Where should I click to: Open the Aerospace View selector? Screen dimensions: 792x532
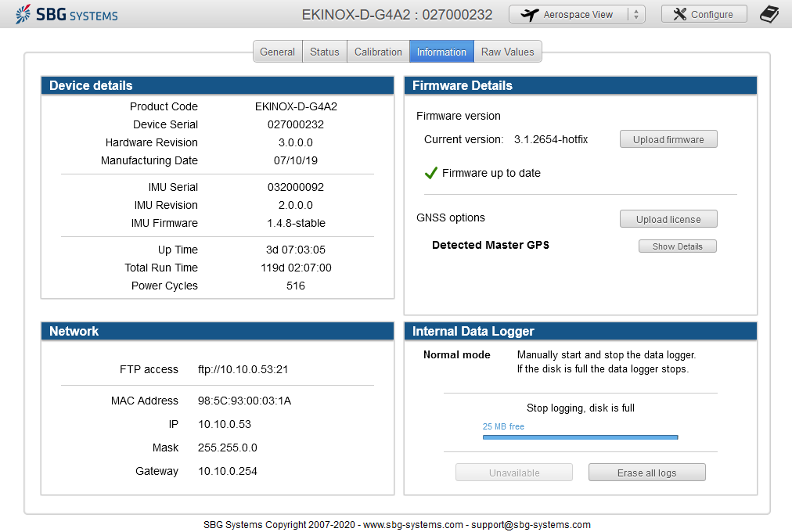(x=577, y=14)
